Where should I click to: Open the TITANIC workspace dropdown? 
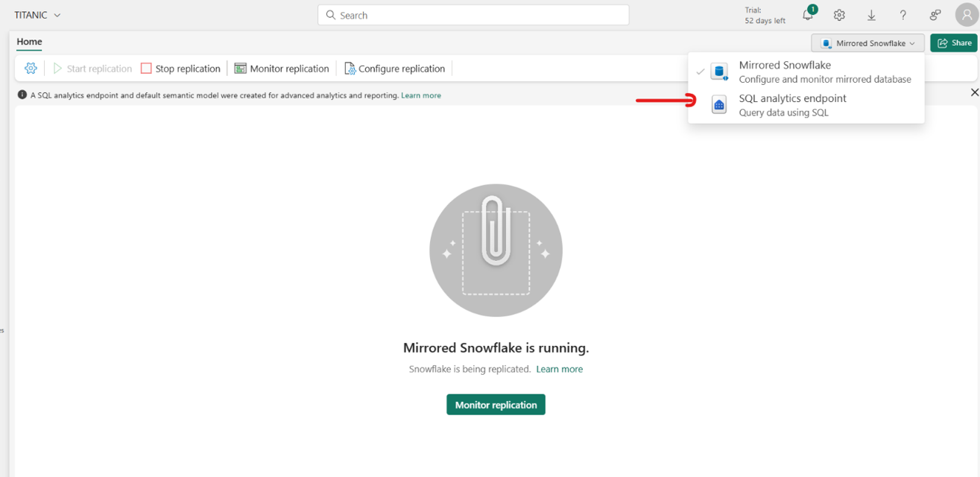point(38,15)
